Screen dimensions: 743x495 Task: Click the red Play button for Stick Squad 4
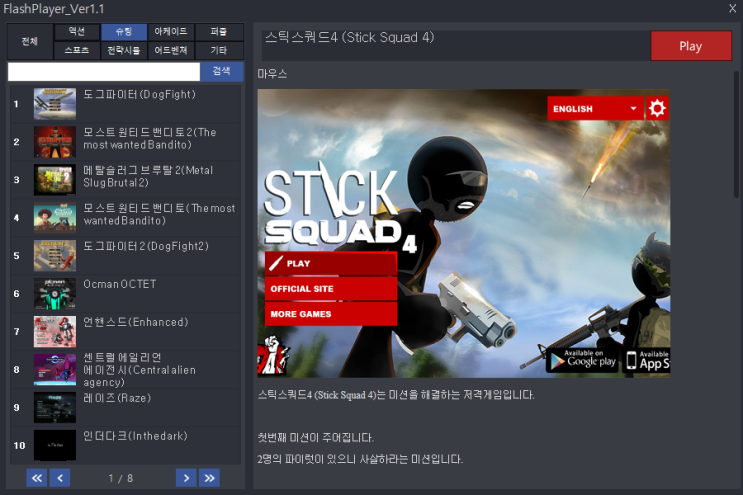click(691, 46)
